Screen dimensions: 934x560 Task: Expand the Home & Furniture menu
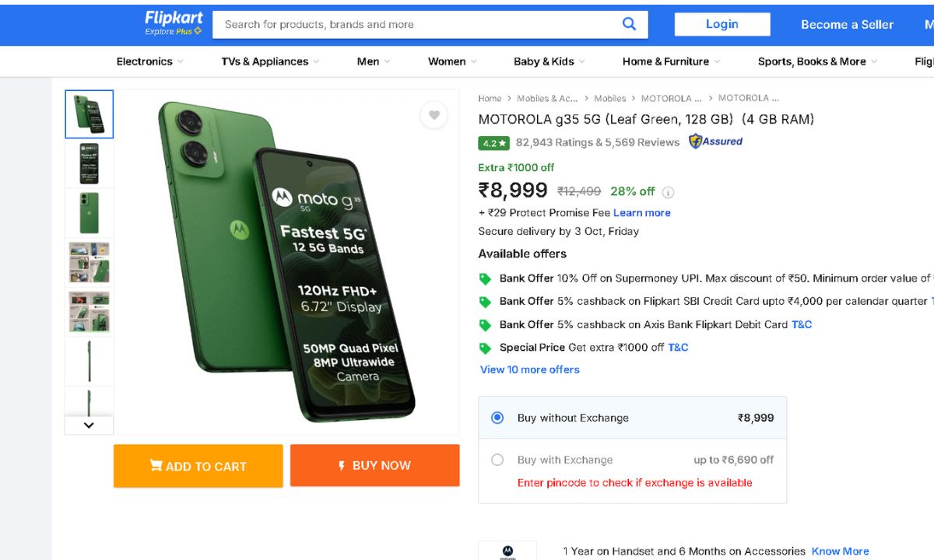point(671,61)
